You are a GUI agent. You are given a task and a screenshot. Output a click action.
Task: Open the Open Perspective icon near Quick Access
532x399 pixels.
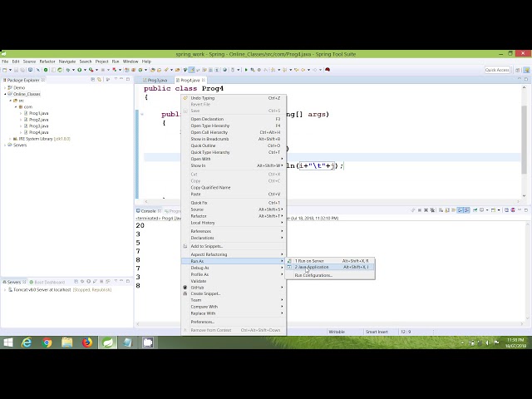pyautogui.click(x=517, y=70)
